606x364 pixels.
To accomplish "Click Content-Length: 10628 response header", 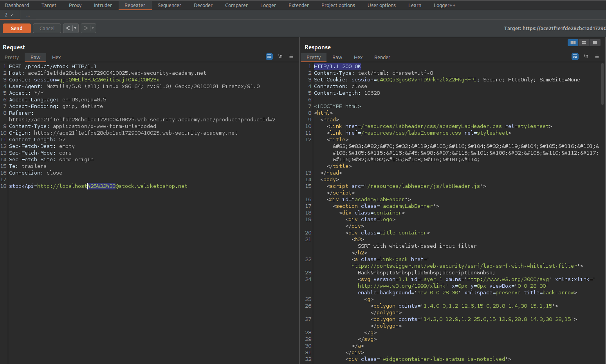I will coord(347,93).
